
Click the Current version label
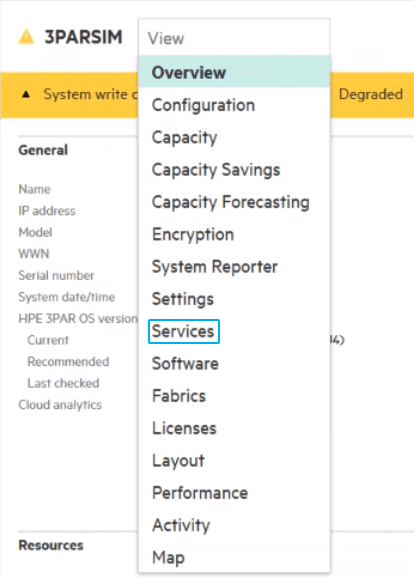(x=48, y=340)
